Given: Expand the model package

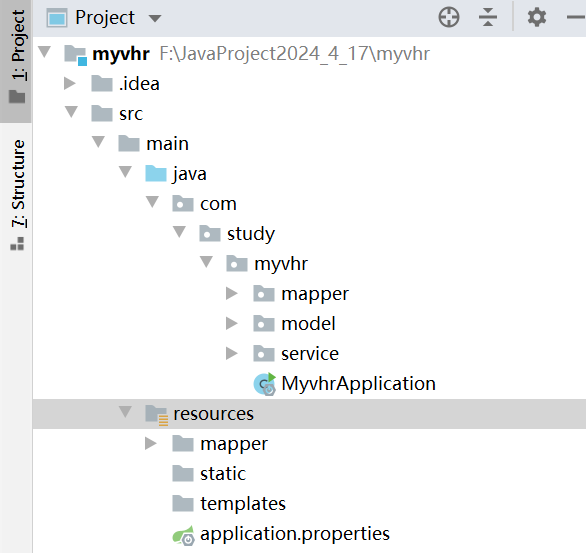Looking at the screenshot, I should (x=231, y=323).
